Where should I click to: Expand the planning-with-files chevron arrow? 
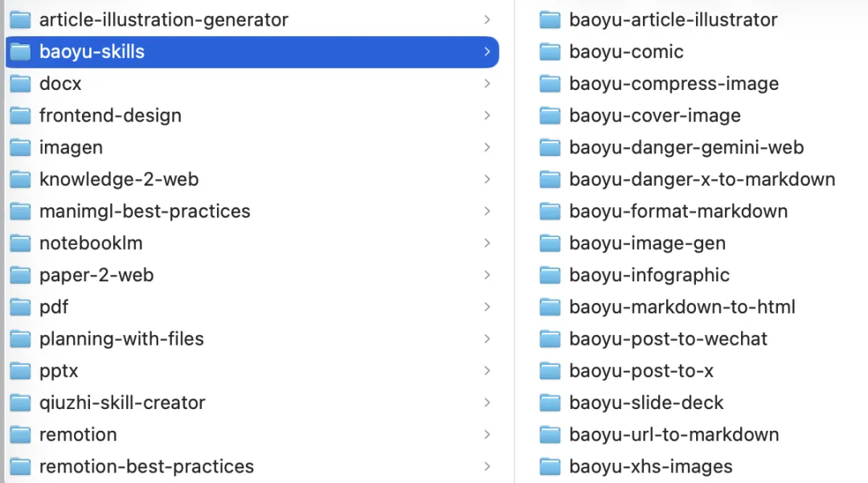click(487, 339)
